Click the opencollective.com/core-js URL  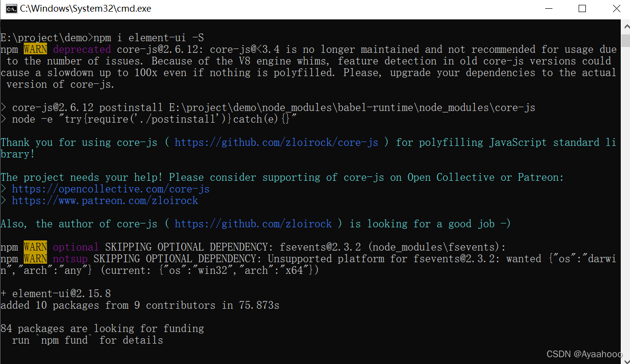tap(111, 189)
